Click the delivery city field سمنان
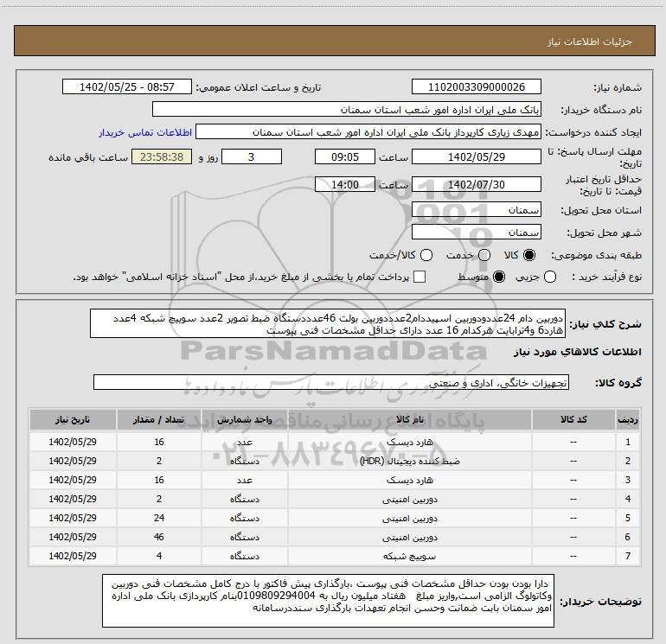666x644 pixels. pyautogui.click(x=476, y=232)
